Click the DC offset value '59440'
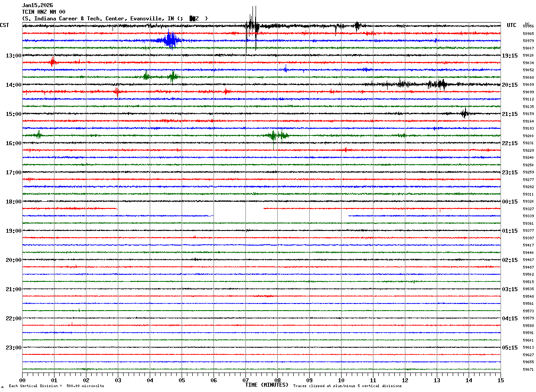The height and width of the screenshot is (392, 536). coord(528,253)
